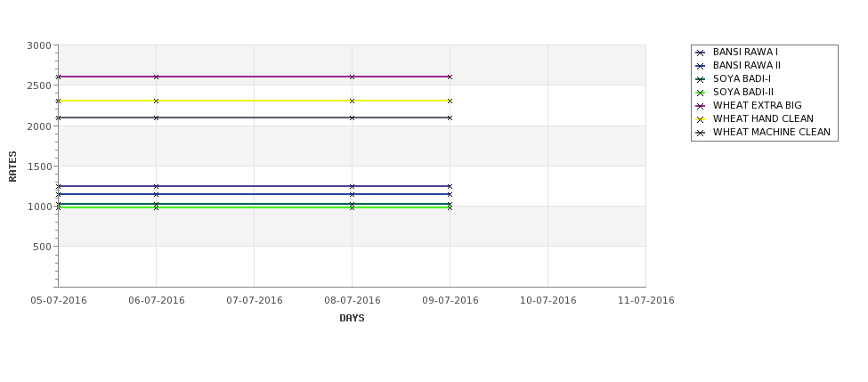868x382 pixels.
Task: Click the WHEAT MACHINE CLEAN legend marker
Action: click(x=701, y=133)
